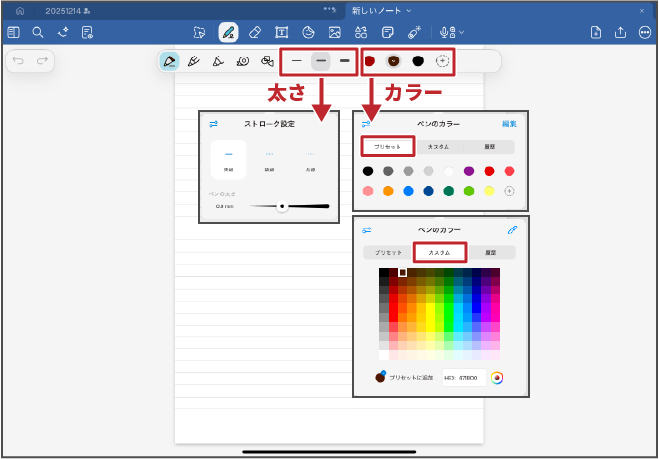
Task: Open the rainbow color wheel icon
Action: click(497, 377)
